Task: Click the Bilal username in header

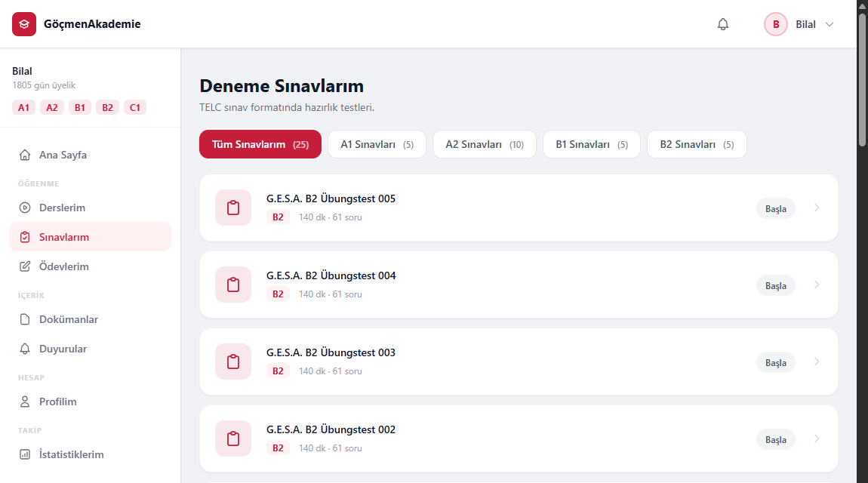Action: pyautogui.click(x=805, y=24)
